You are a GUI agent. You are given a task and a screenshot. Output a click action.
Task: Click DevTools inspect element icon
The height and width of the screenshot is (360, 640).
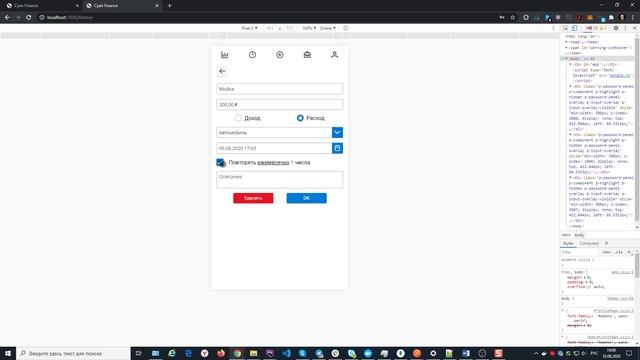click(566, 28)
